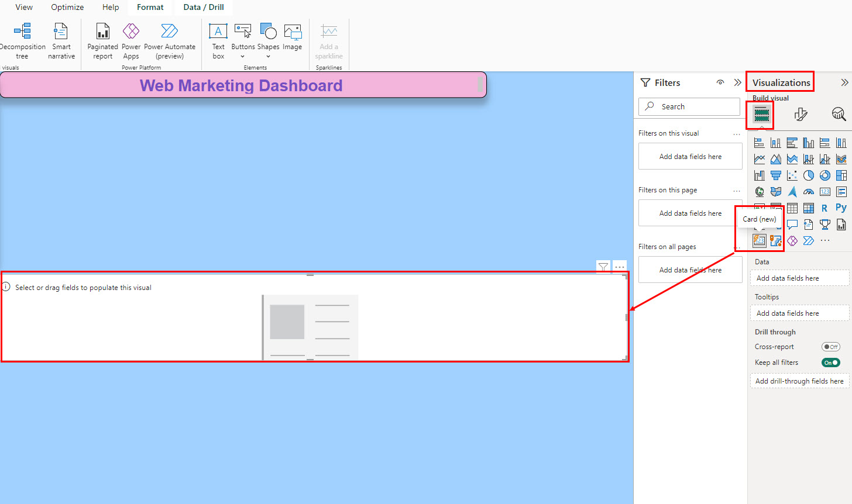Viewport: 852px width, 504px height.
Task: Choose the Multi-row card visual
Action: pyautogui.click(x=841, y=192)
